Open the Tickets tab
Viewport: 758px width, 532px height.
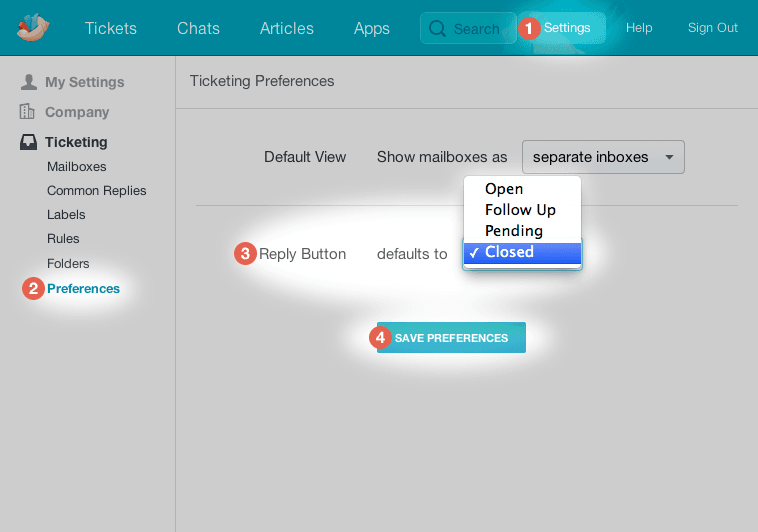click(x=110, y=28)
